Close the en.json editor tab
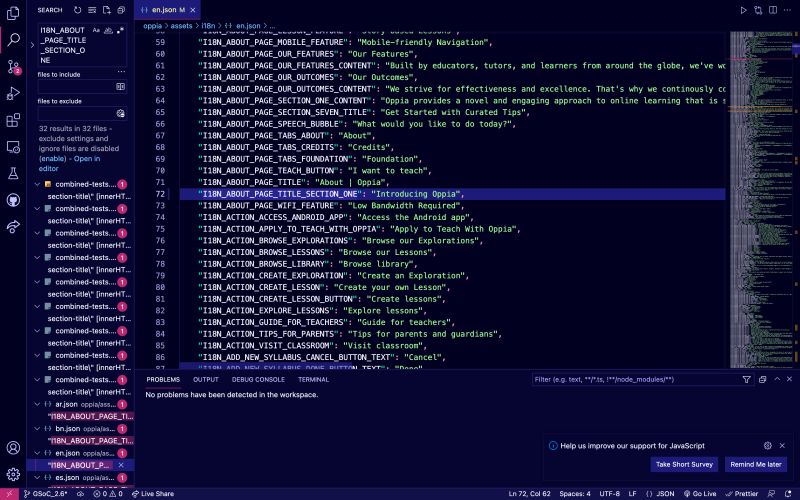The width and height of the screenshot is (800, 500). click(x=193, y=10)
